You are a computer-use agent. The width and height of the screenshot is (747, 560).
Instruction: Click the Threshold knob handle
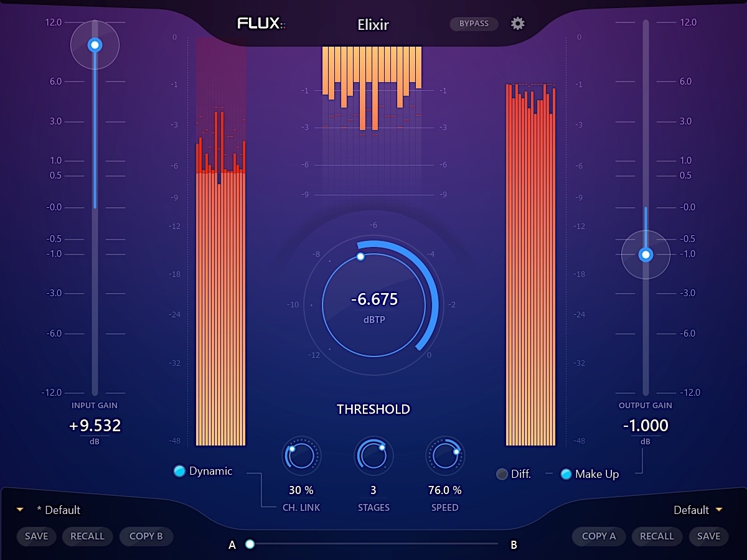[x=360, y=256]
